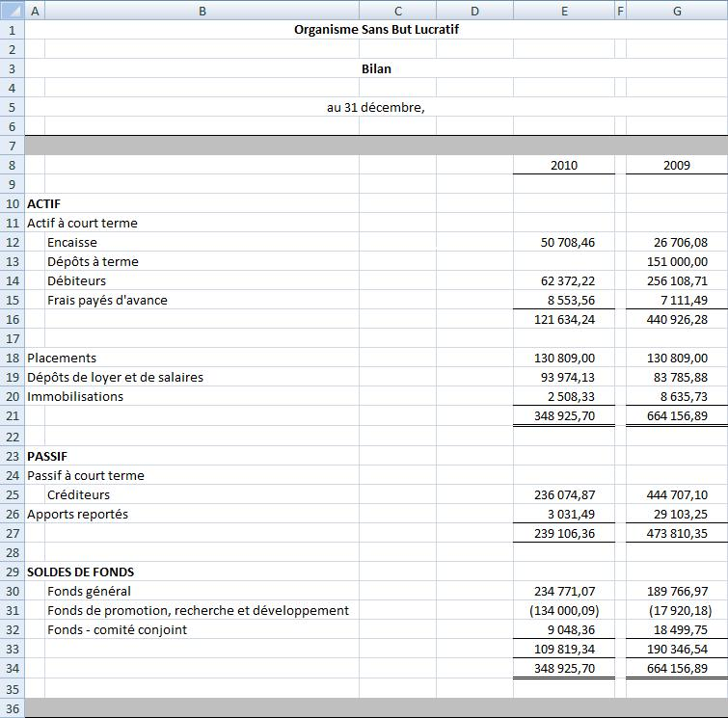Viewport: 728px width, 718px height.
Task: Select the 'Organisme Sans But Lucratif' title cell
Action: click(x=376, y=29)
